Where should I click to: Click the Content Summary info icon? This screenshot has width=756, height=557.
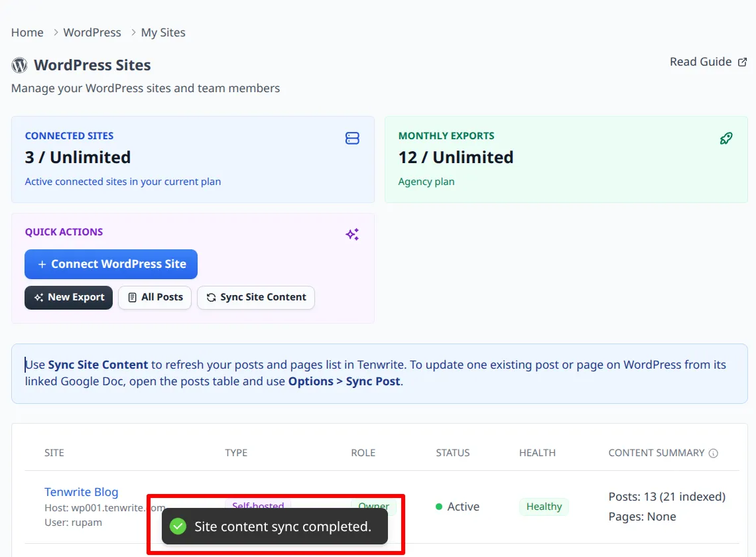713,453
